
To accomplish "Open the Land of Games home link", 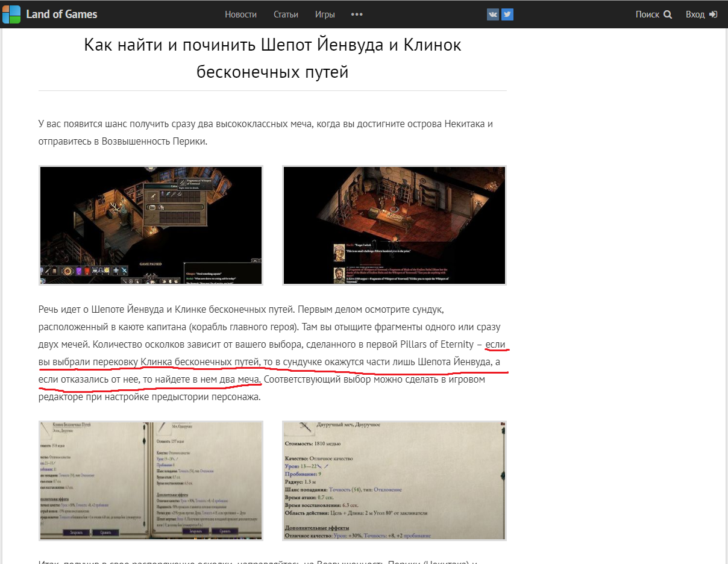I will pyautogui.click(x=61, y=14).
